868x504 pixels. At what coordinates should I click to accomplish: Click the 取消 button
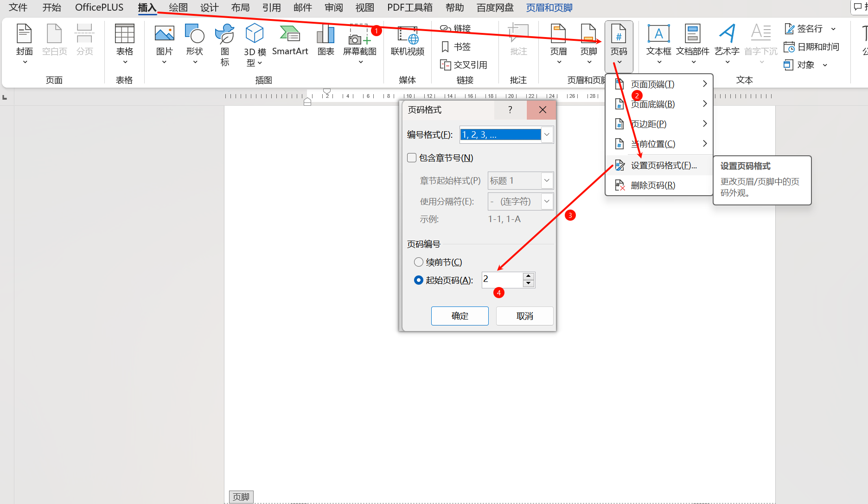coord(524,316)
